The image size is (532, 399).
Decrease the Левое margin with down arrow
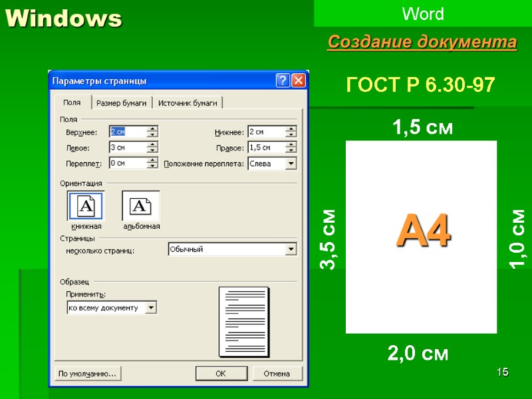click(153, 150)
